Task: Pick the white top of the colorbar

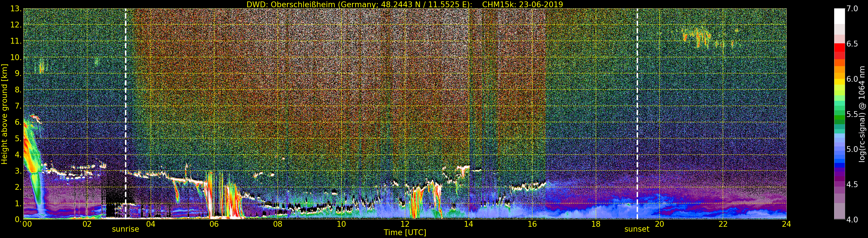Action: point(839,15)
